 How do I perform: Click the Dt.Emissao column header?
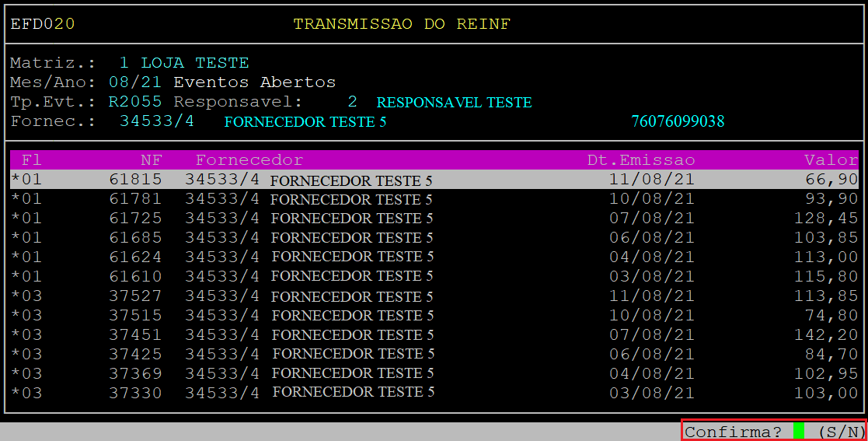[x=640, y=159]
